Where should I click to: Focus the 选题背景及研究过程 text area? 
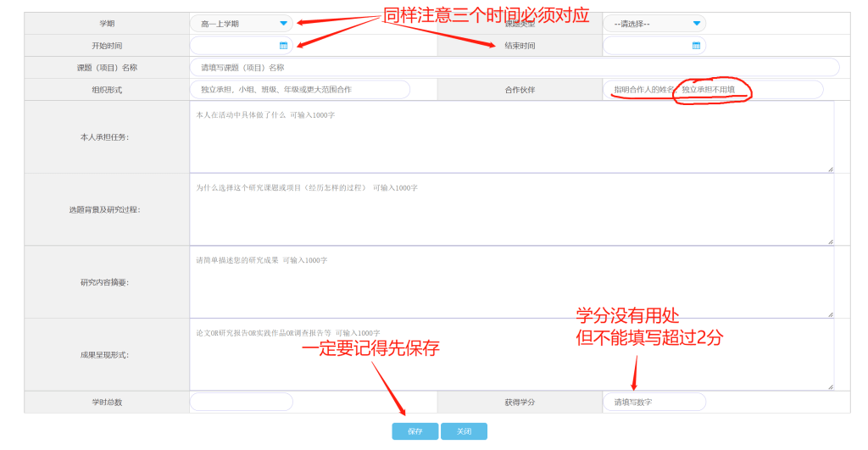(x=510, y=210)
